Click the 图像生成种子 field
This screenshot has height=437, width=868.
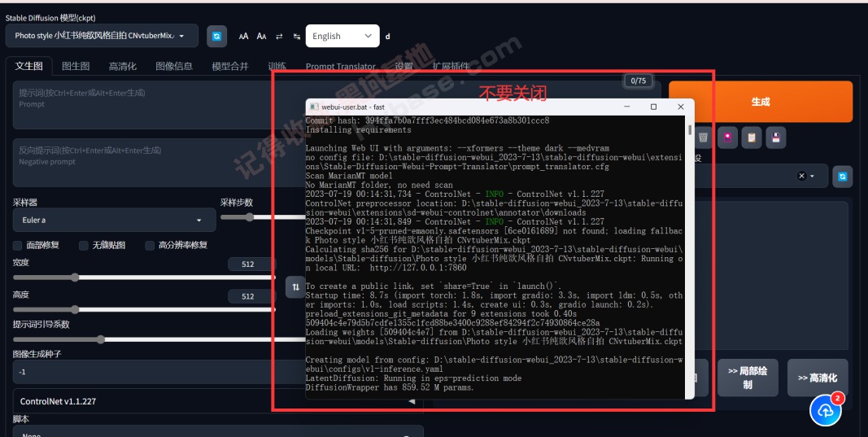coord(159,372)
